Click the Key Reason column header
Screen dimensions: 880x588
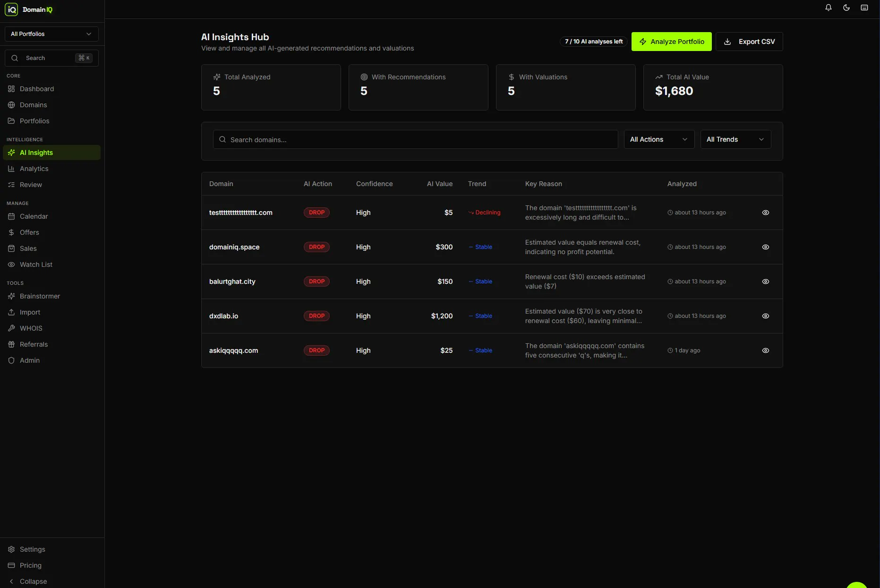pyautogui.click(x=543, y=184)
